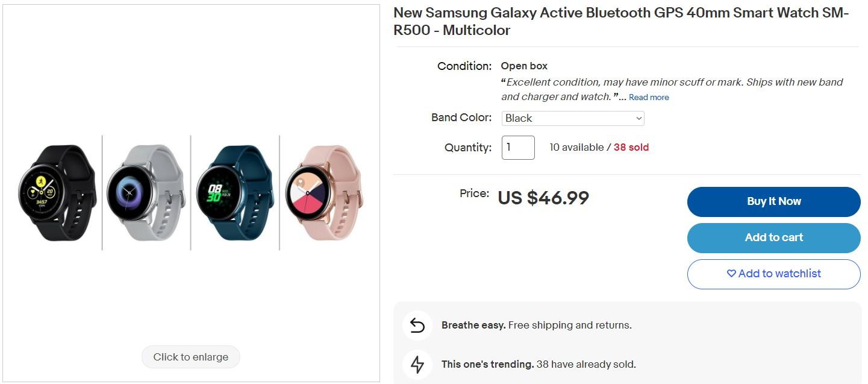Click the Add to watchlist button
This screenshot has height=384, width=868.
(773, 274)
